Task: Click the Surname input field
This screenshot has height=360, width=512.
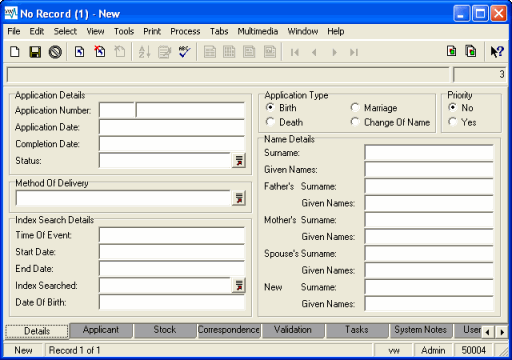Action: pos(429,153)
